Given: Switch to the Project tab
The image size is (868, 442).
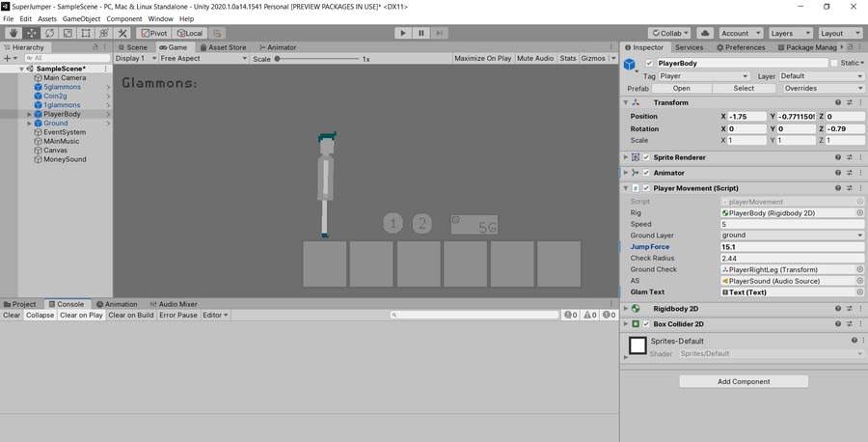Looking at the screenshot, I should [20, 304].
